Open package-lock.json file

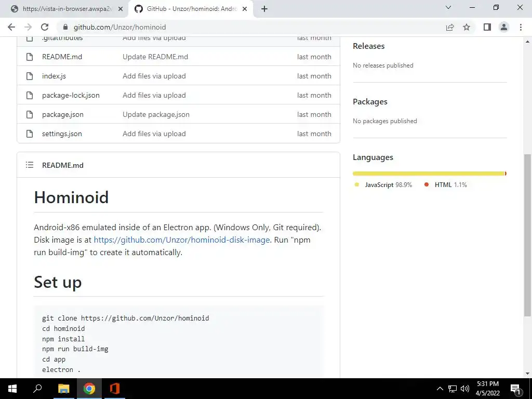coord(71,96)
